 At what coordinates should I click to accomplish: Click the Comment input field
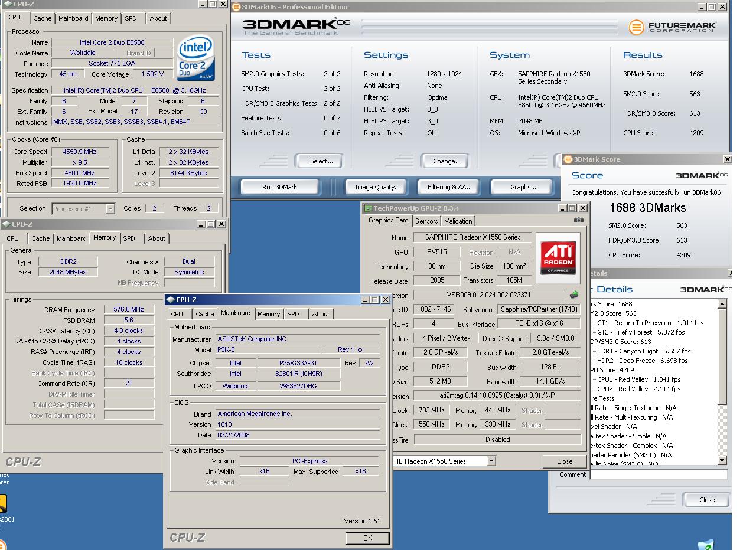click(659, 474)
